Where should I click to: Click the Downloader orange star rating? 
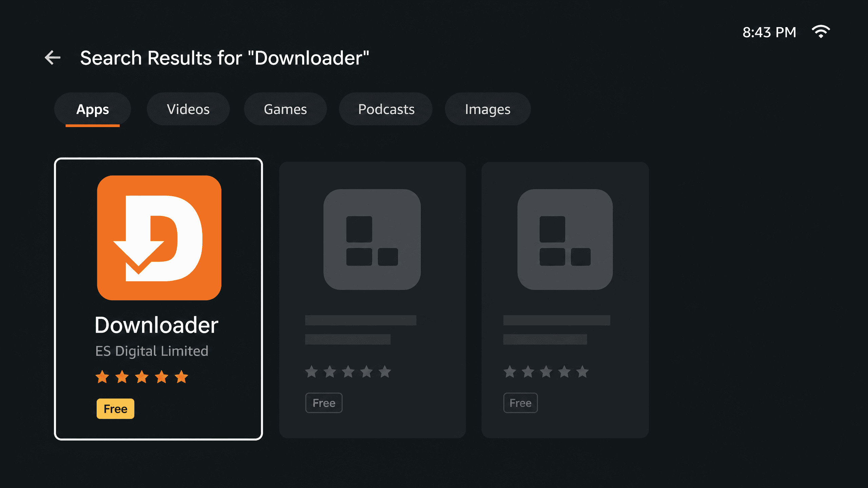142,377
